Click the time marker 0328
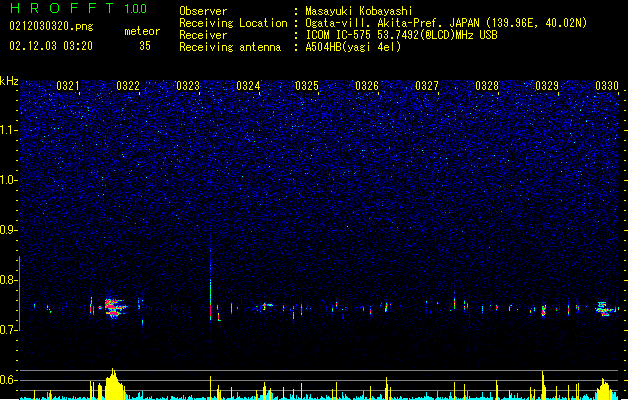This screenshot has width=629, height=400. tap(487, 86)
